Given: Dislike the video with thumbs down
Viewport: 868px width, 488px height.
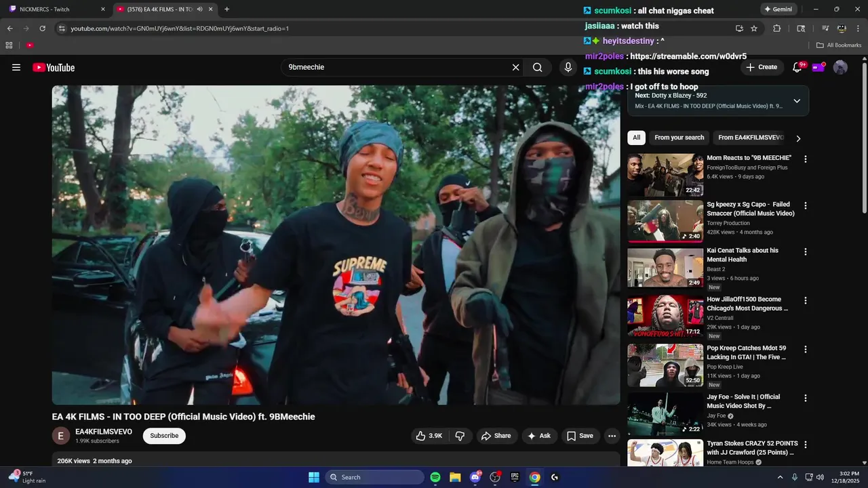Looking at the screenshot, I should click(x=460, y=436).
